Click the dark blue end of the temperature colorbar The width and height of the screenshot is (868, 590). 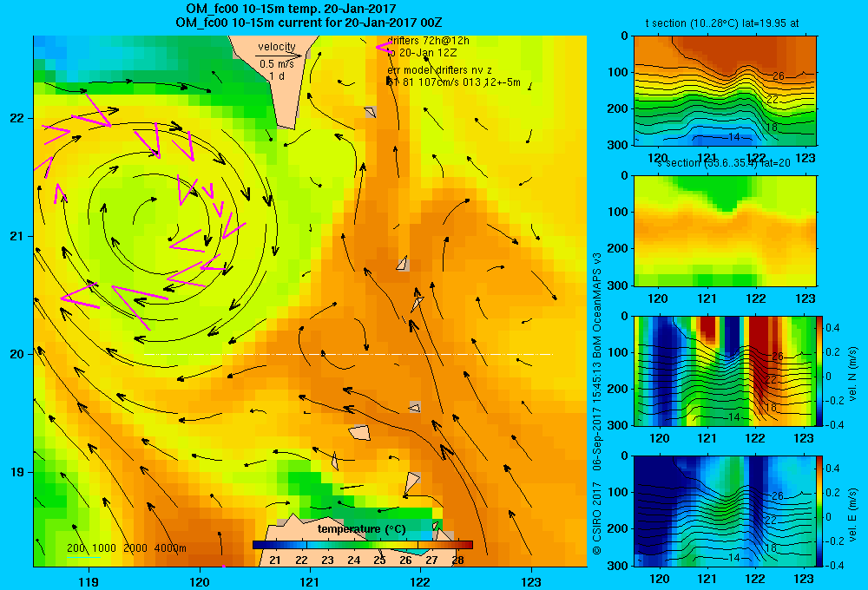click(x=260, y=545)
